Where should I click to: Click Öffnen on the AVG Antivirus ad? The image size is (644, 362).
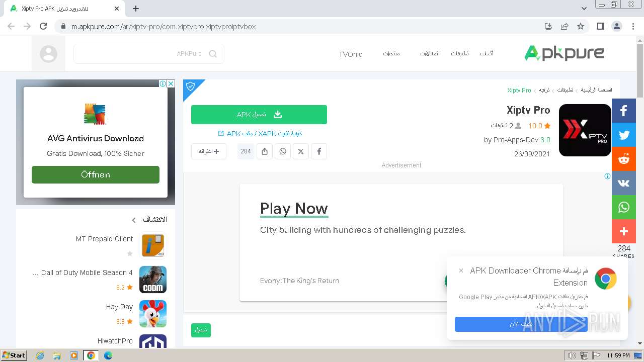96,174
